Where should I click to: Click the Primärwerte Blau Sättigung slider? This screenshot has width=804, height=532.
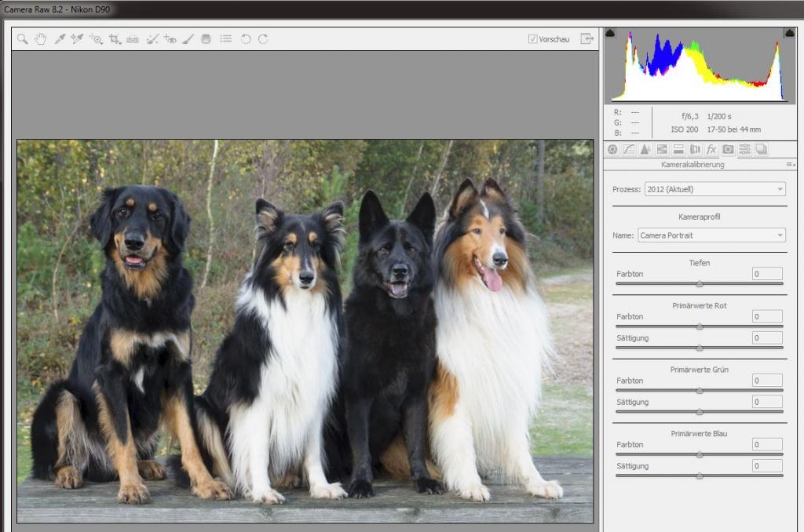(x=700, y=476)
